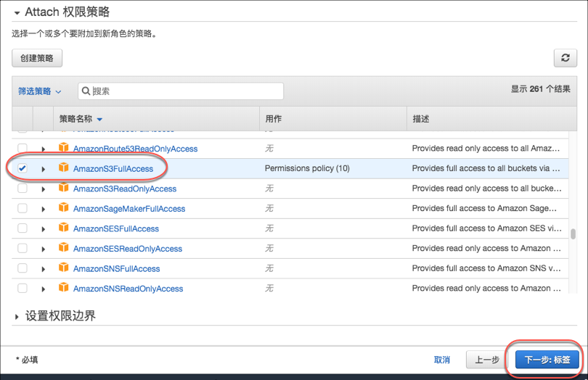This screenshot has width=588, height=380.
Task: Click the refresh policies icon button
Action: pyautogui.click(x=565, y=58)
